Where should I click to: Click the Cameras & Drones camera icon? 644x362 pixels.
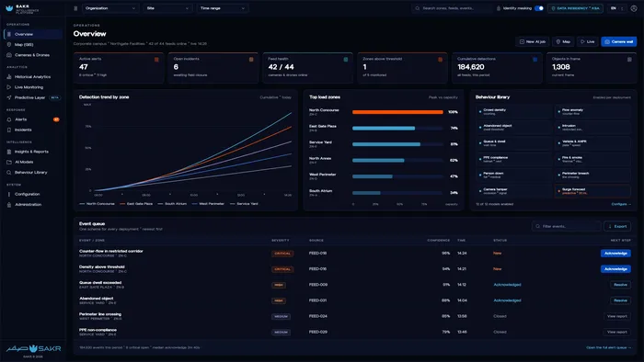[9, 55]
